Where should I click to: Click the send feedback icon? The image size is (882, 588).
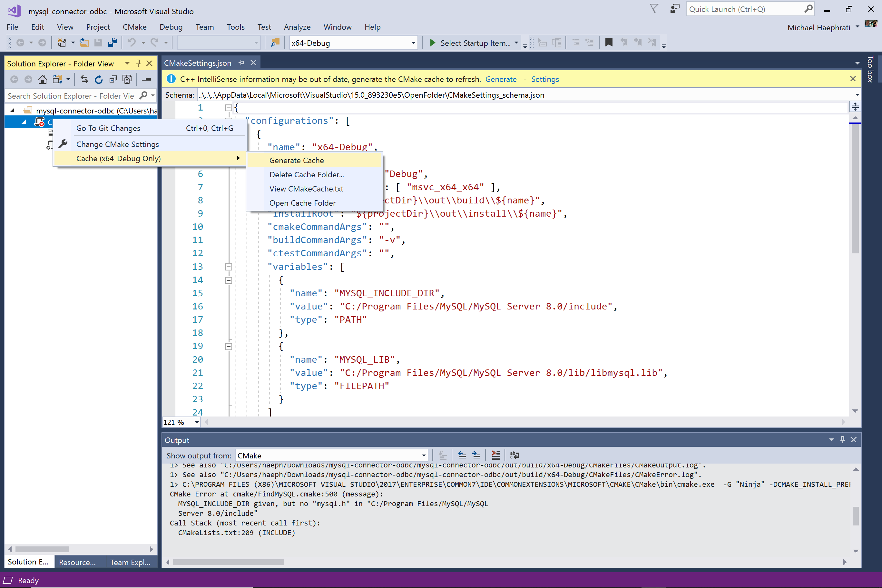click(x=675, y=9)
